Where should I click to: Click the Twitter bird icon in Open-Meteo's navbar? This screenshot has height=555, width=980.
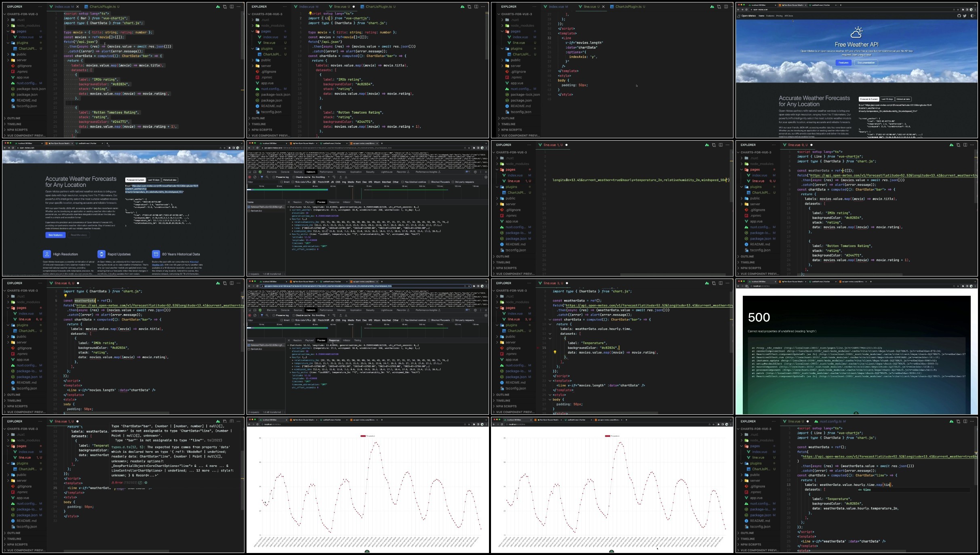point(965,16)
